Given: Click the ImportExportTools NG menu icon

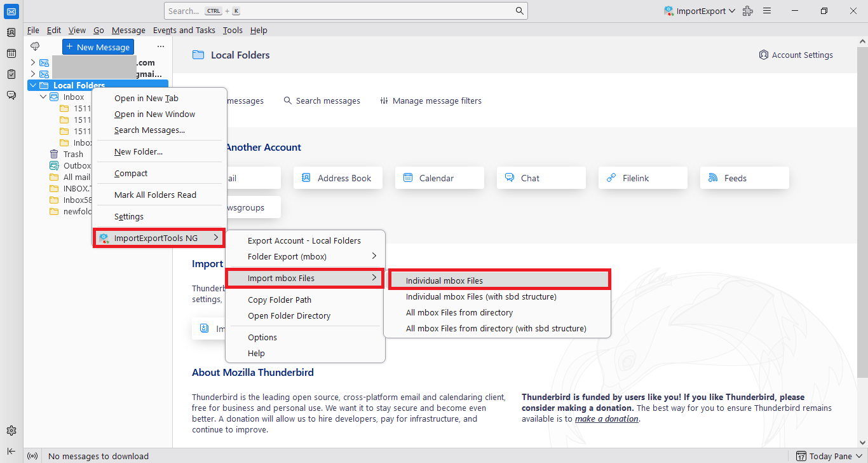Looking at the screenshot, I should click(104, 238).
